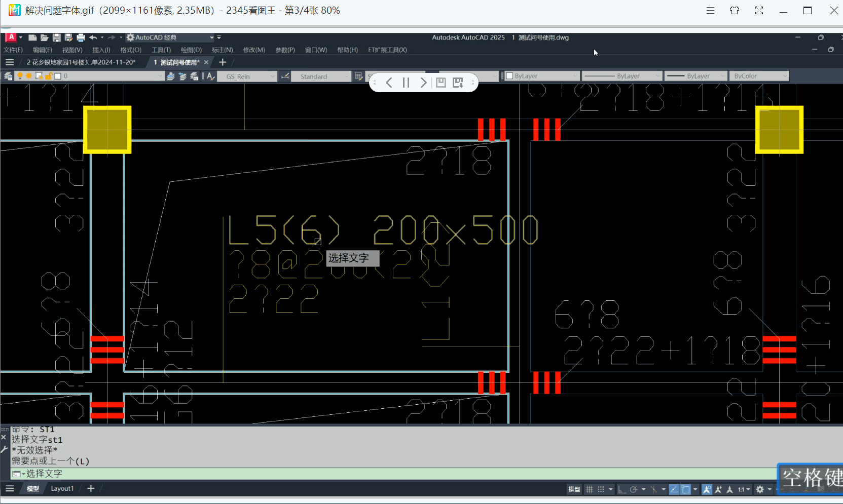This screenshot has width=843, height=504.
Task: Toggle object snap tracking in status bar
Action: 674,489
